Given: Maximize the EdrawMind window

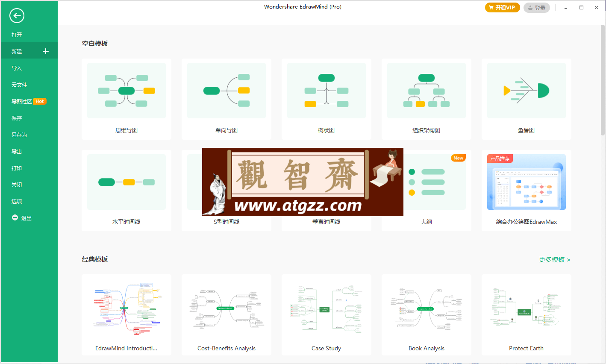Looking at the screenshot, I should point(581,8).
